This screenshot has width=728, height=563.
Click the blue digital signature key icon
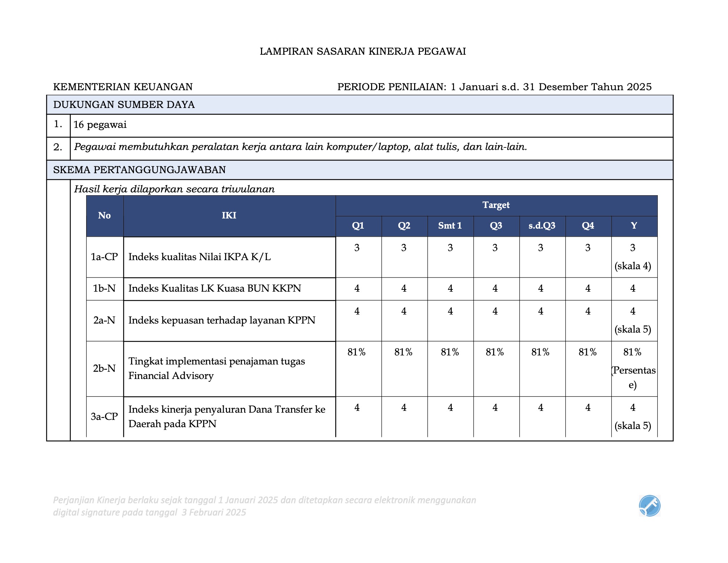(649, 505)
